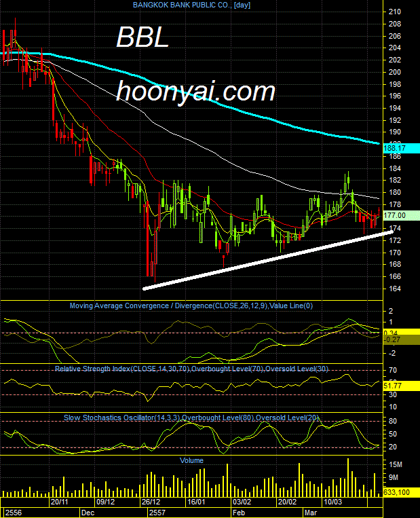Select the Moving Average Convergence / Divergence indicator title
Viewport: 420px width, 518px height.
pyautogui.click(x=191, y=306)
